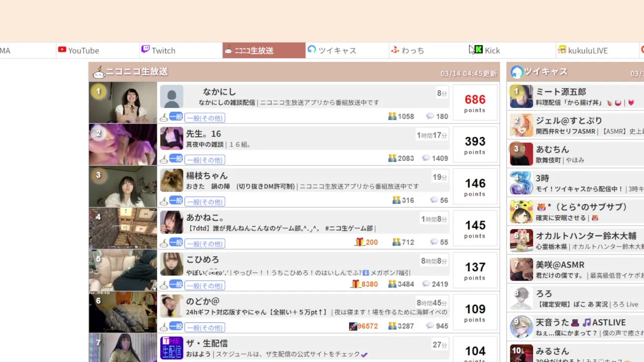The image size is (644, 362).
Task: Click the ツイキャス panel header icon
Action: coord(517,72)
